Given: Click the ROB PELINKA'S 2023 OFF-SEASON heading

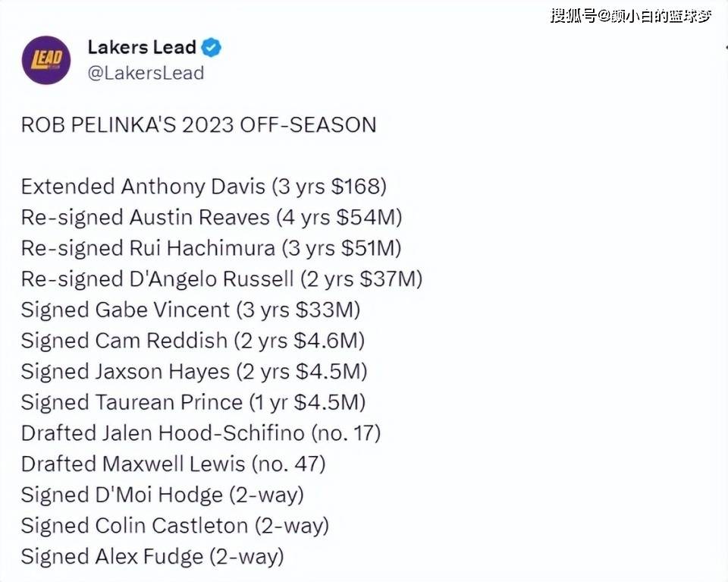Looking at the screenshot, I should coord(198,125).
